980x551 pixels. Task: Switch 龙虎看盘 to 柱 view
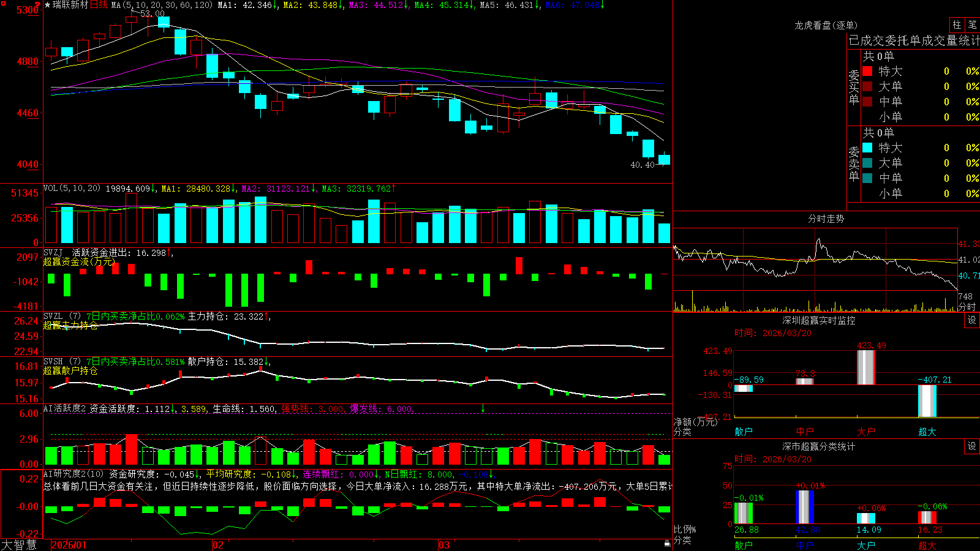click(x=957, y=24)
